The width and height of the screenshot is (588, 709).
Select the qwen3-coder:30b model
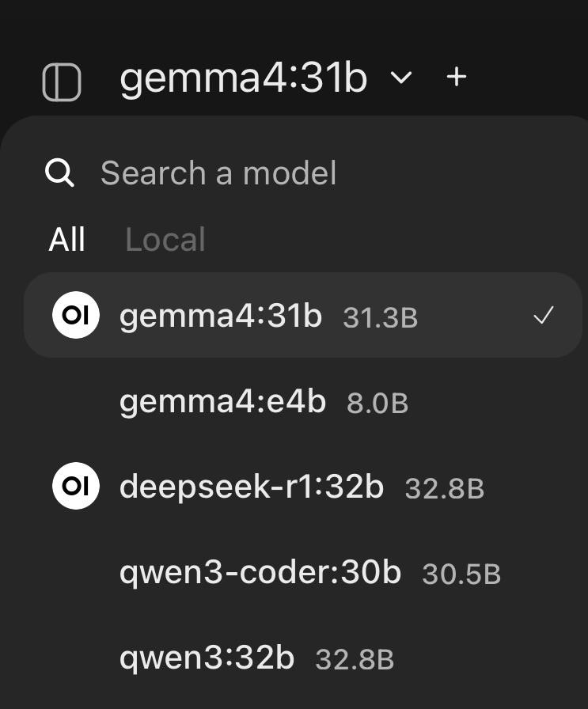pyautogui.click(x=260, y=572)
